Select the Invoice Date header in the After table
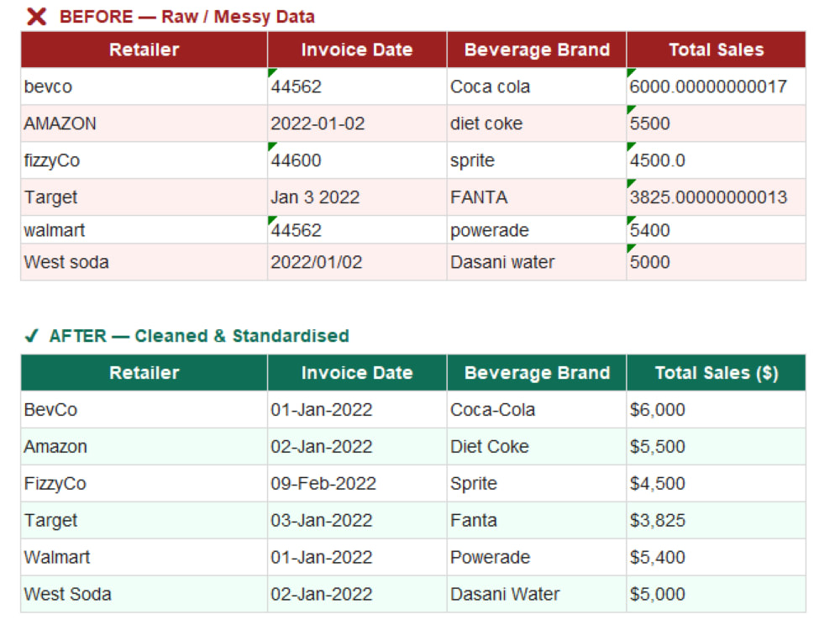 pyautogui.click(x=357, y=373)
